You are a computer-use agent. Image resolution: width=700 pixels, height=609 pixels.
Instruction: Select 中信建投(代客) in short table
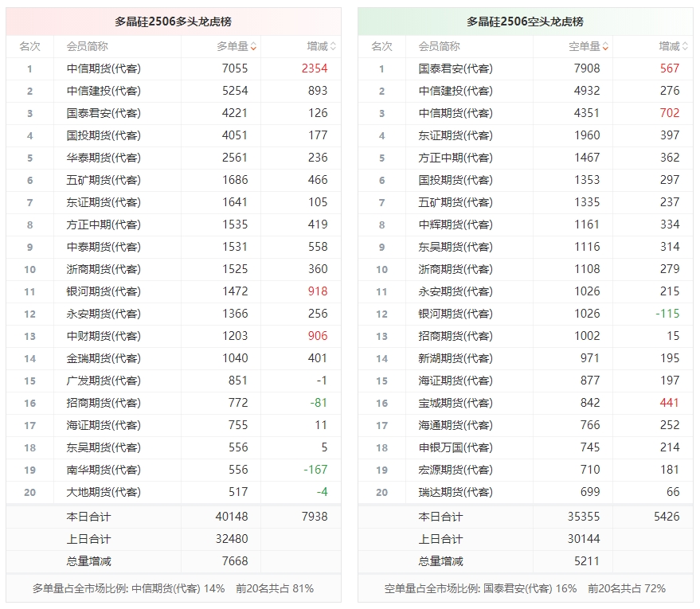[456, 91]
